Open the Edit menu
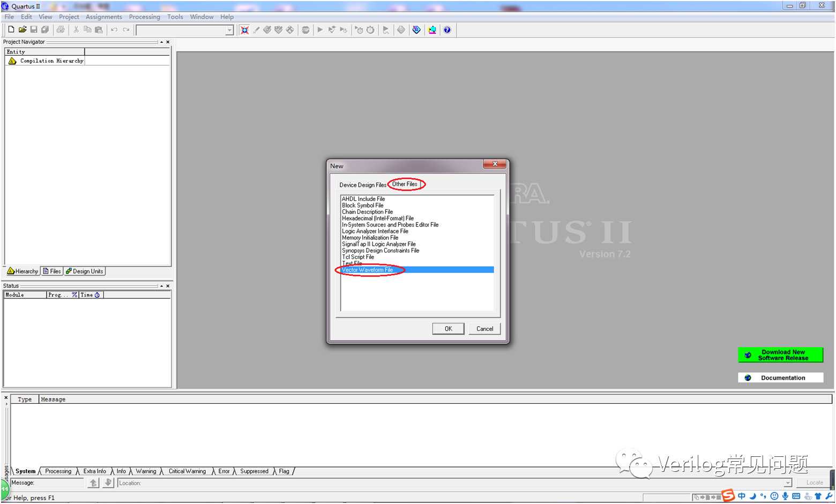This screenshot has width=836, height=504. (26, 17)
